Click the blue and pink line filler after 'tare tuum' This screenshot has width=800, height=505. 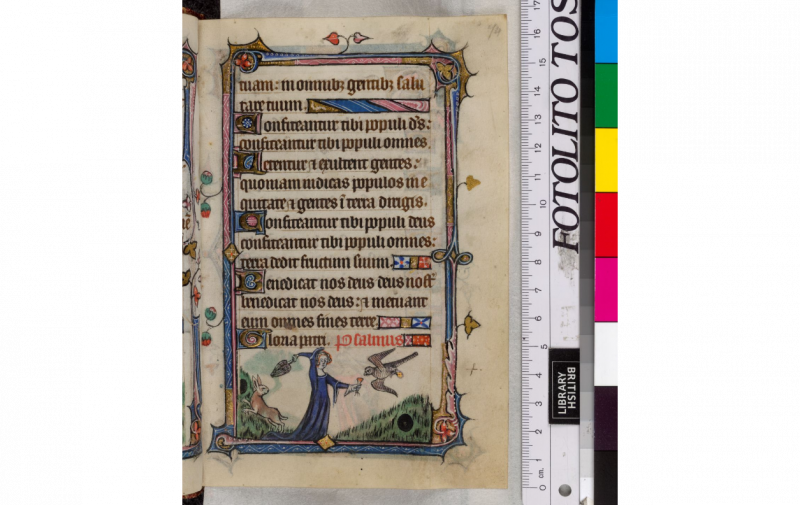click(368, 105)
